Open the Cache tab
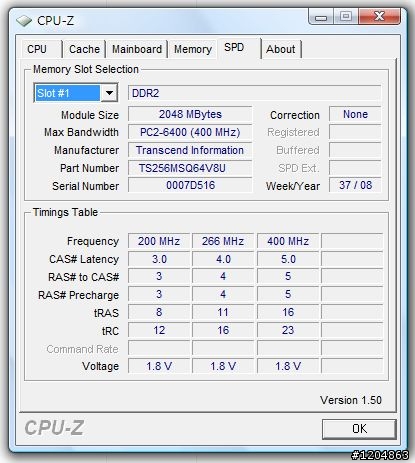The image size is (415, 463). [x=84, y=49]
